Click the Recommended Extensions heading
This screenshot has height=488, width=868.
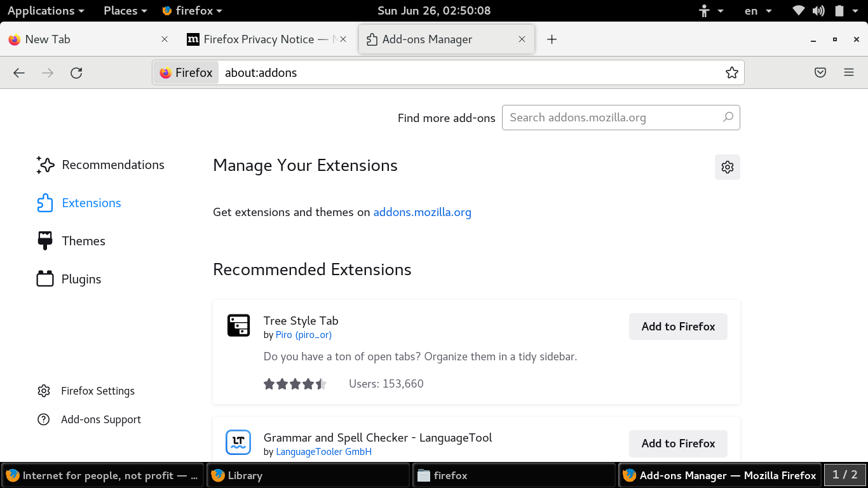[312, 269]
